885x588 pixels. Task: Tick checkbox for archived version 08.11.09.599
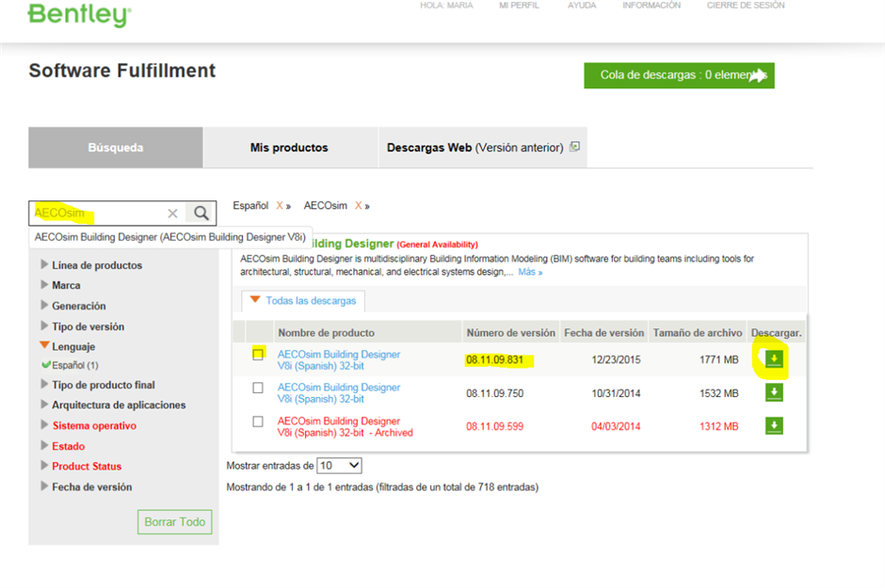coord(258,421)
